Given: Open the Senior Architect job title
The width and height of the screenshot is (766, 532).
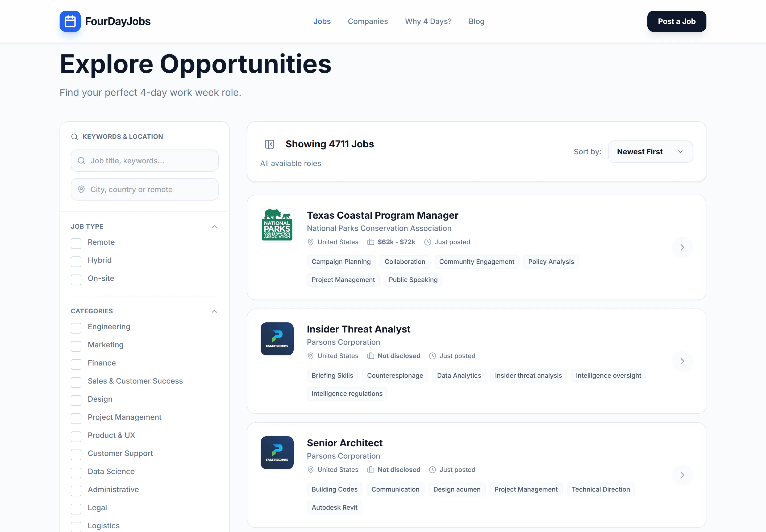Looking at the screenshot, I should click(345, 443).
